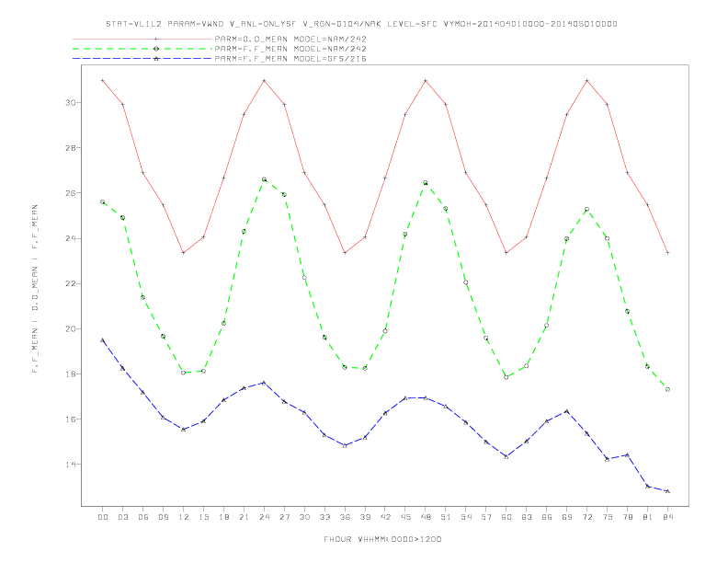Click green line peak point at hour 24

(264, 179)
